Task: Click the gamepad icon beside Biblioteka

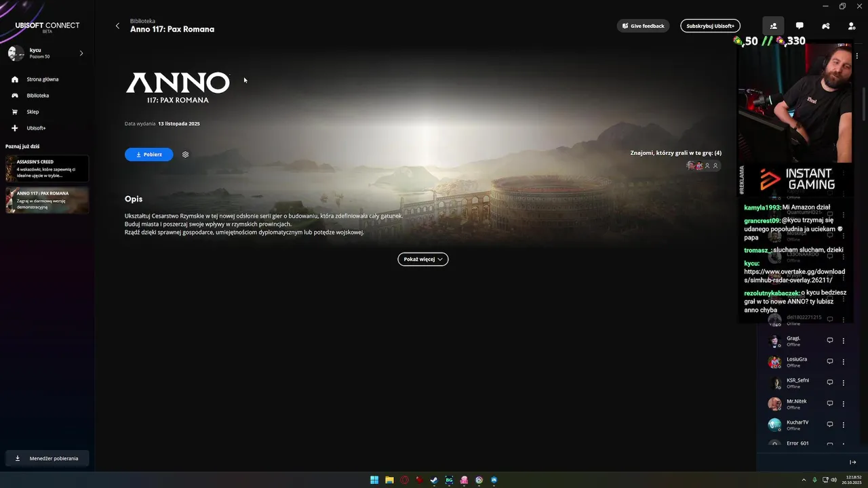Action: pyautogui.click(x=15, y=96)
